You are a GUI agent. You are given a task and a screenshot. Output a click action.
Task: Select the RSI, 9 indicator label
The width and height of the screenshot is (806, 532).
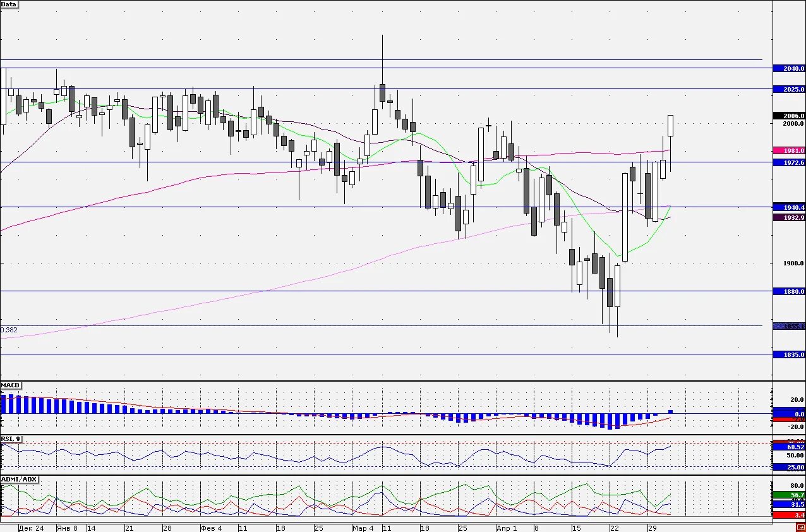click(x=11, y=439)
